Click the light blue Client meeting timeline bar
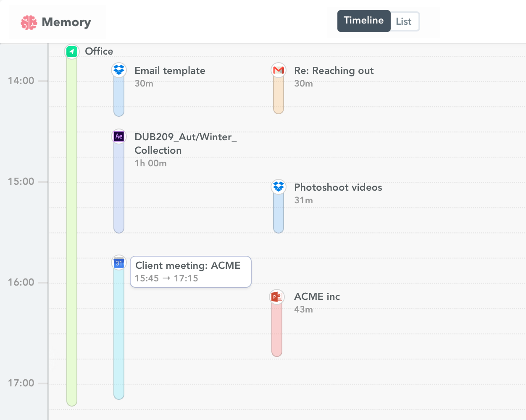526x420 pixels. (x=118, y=336)
